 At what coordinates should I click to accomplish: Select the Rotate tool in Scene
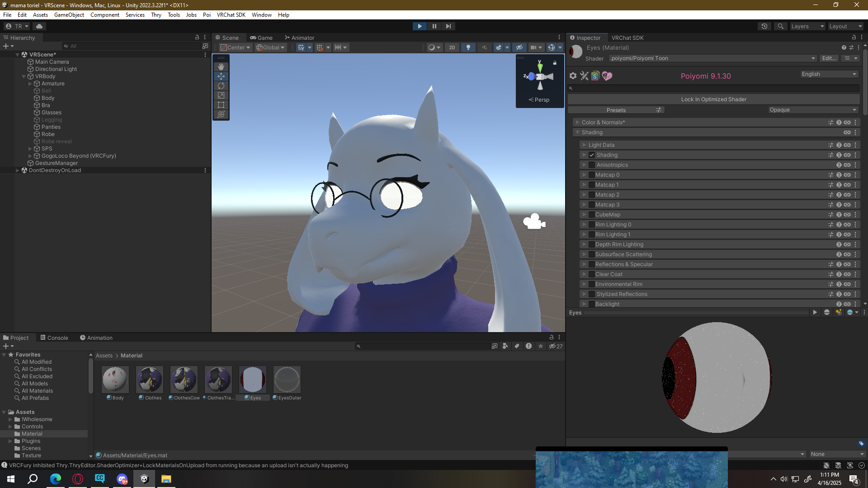[x=221, y=86]
